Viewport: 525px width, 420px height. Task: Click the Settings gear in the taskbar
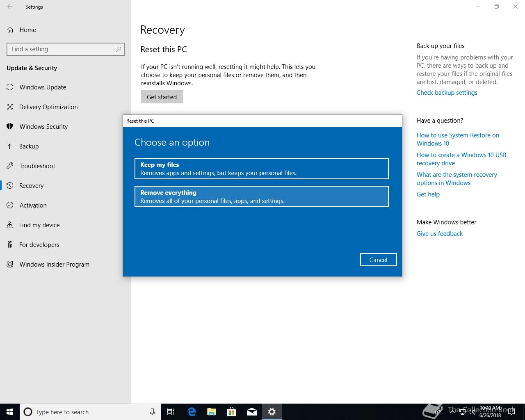(272, 412)
